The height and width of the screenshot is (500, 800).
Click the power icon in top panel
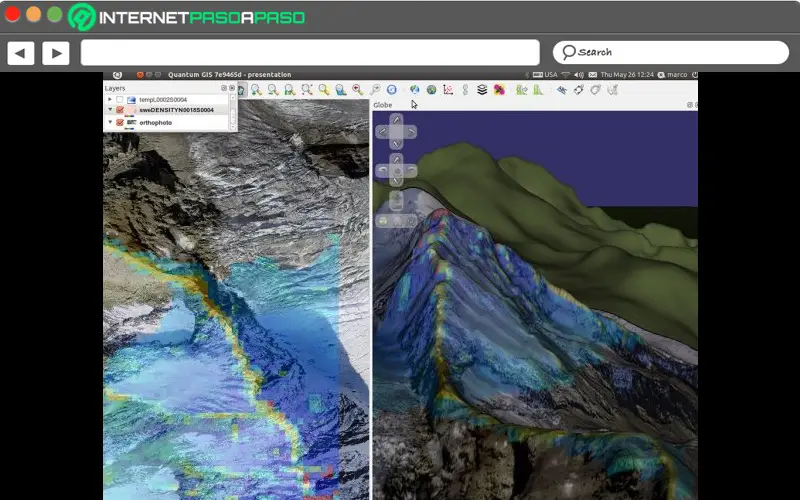[694, 74]
